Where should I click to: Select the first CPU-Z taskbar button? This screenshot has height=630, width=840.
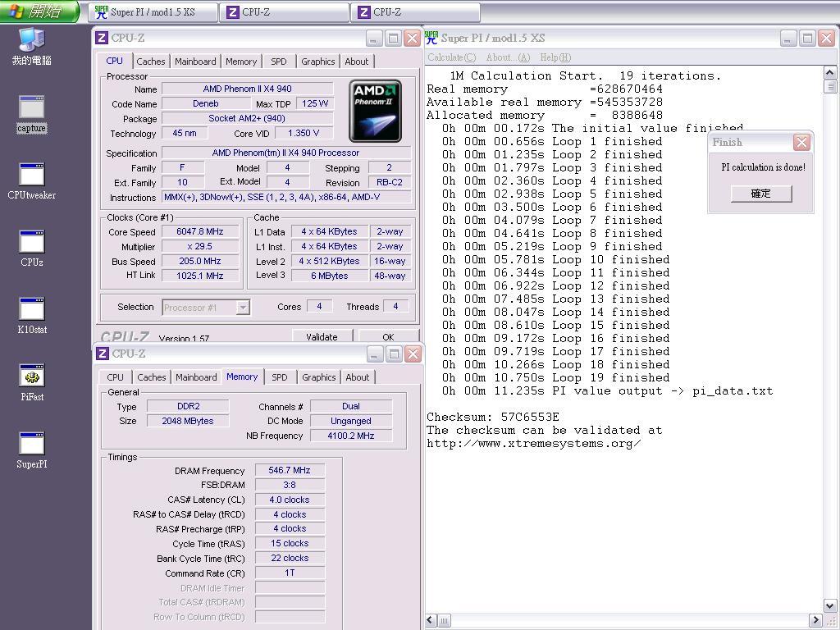(x=284, y=11)
